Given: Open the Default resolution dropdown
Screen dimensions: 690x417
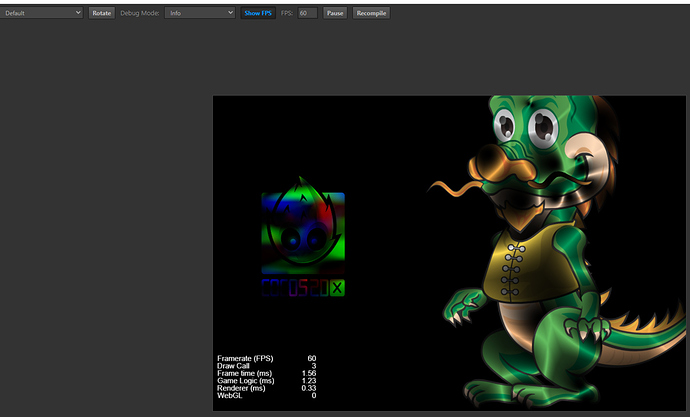Looking at the screenshot, I should [x=42, y=13].
